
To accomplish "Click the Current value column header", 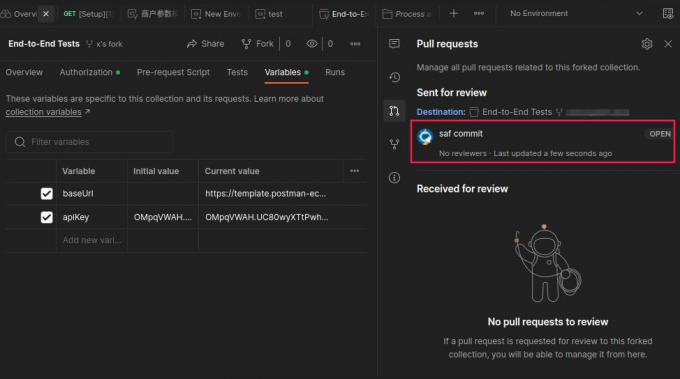I will (x=232, y=171).
